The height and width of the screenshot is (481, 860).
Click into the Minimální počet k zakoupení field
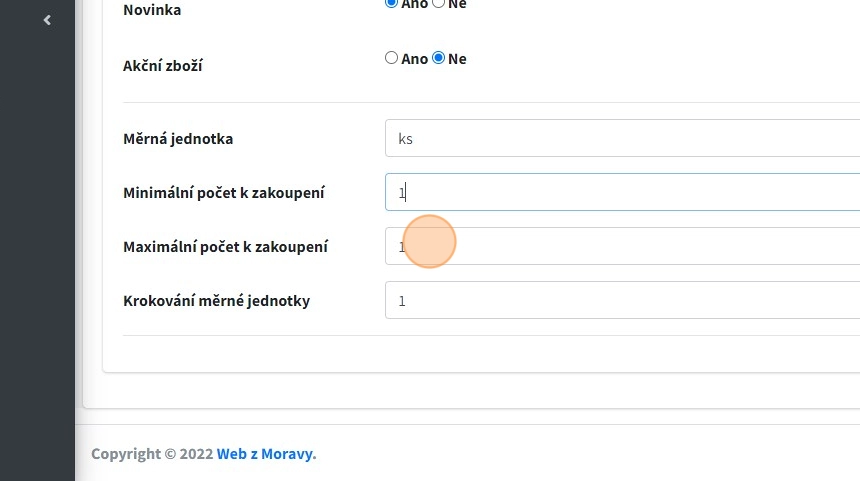(620, 192)
